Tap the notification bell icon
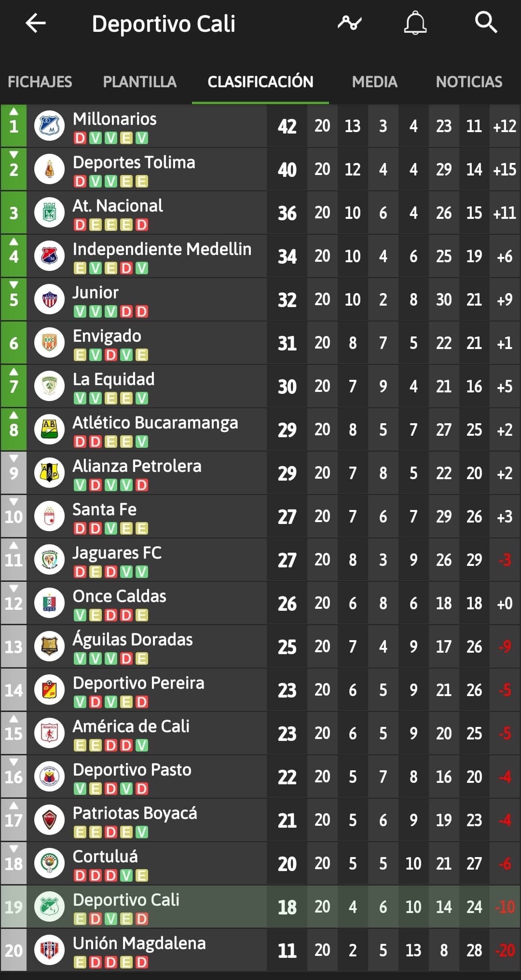 pos(415,23)
